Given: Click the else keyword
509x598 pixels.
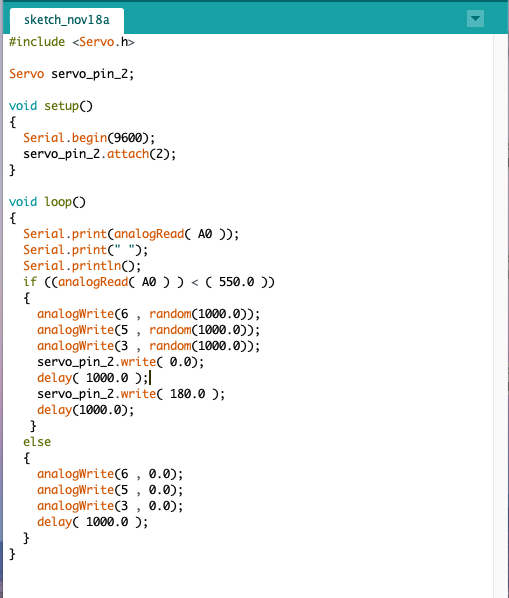Looking at the screenshot, I should tap(37, 442).
